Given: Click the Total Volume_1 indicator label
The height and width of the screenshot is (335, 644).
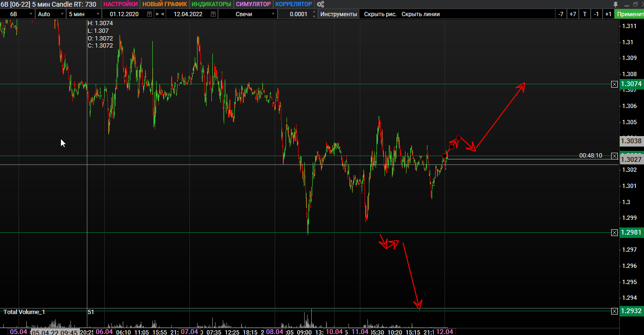Looking at the screenshot, I should click(24, 312).
